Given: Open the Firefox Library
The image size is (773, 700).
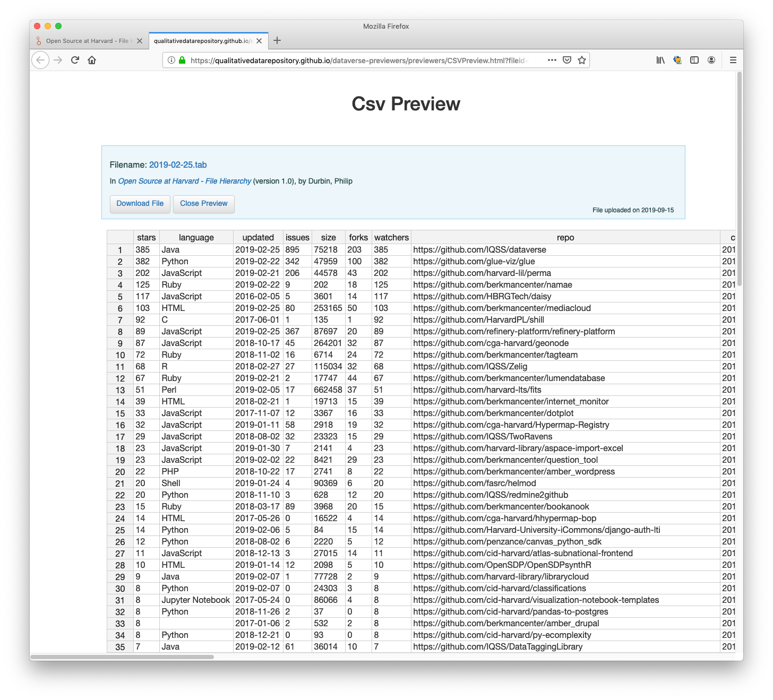Looking at the screenshot, I should point(660,60).
